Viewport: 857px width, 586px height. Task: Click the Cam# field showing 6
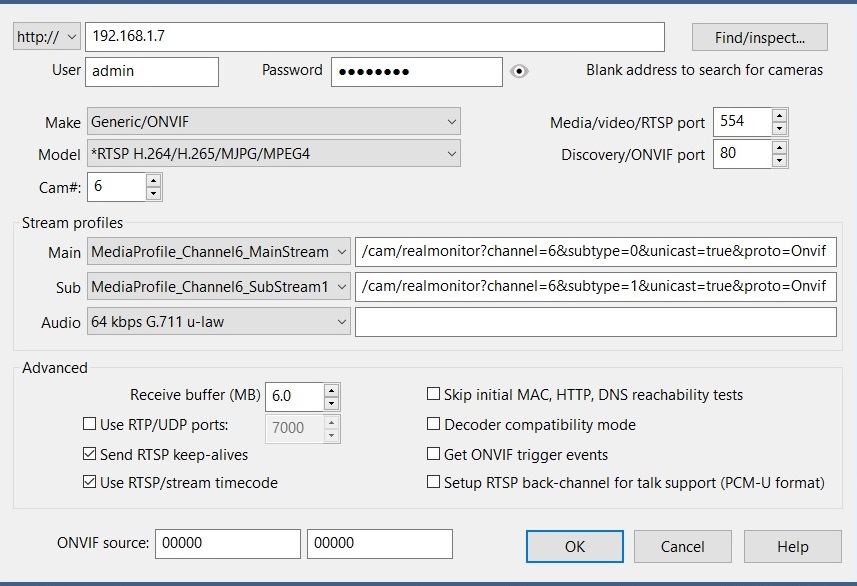(x=116, y=187)
